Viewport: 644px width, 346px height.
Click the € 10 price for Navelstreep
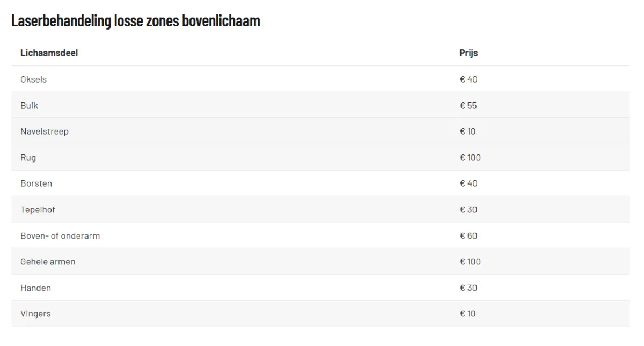click(468, 131)
